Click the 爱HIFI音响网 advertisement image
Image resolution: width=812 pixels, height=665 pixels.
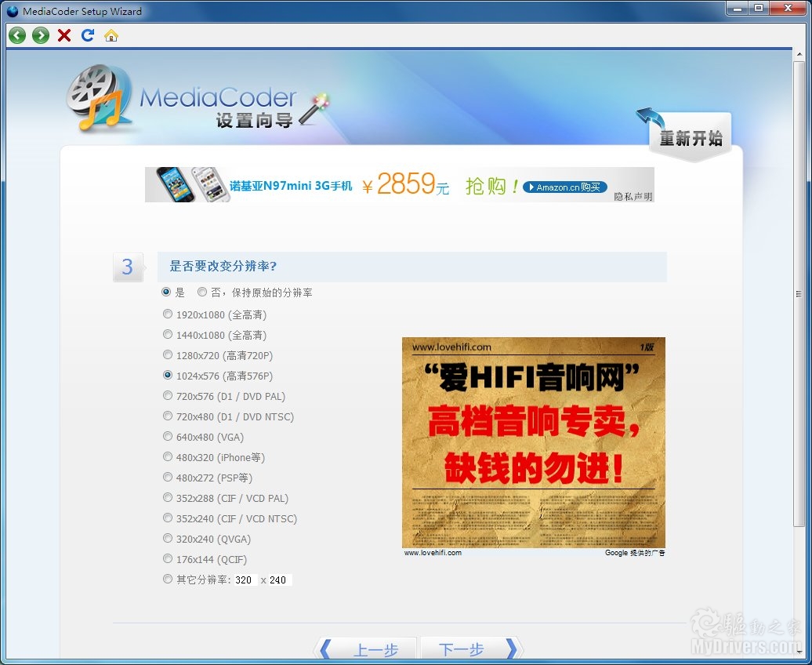(534, 442)
